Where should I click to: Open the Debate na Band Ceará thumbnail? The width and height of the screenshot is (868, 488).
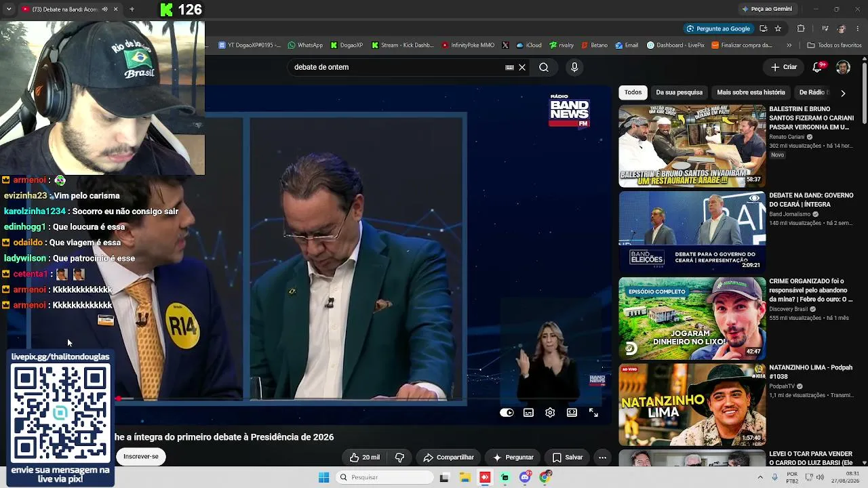[x=692, y=232]
